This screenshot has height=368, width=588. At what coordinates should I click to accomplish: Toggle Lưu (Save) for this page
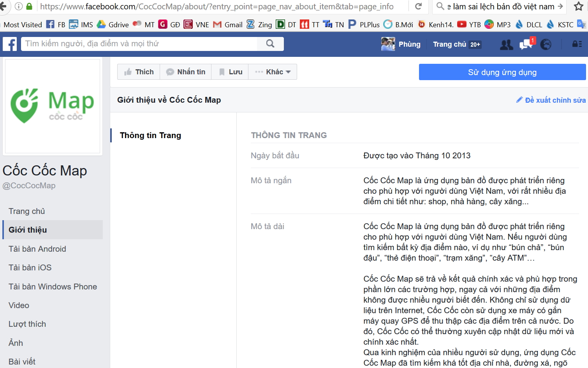(x=231, y=72)
